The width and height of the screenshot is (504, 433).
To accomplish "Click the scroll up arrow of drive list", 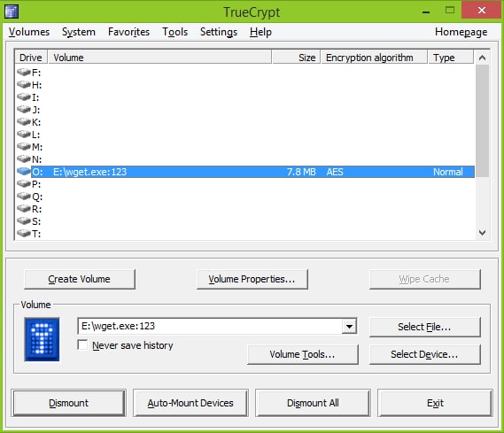I will click(482, 58).
